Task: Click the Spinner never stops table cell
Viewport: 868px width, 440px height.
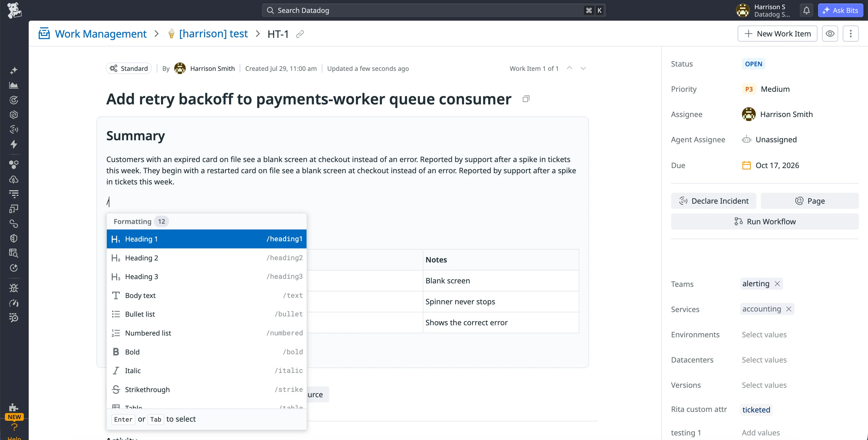Action: coord(501,302)
